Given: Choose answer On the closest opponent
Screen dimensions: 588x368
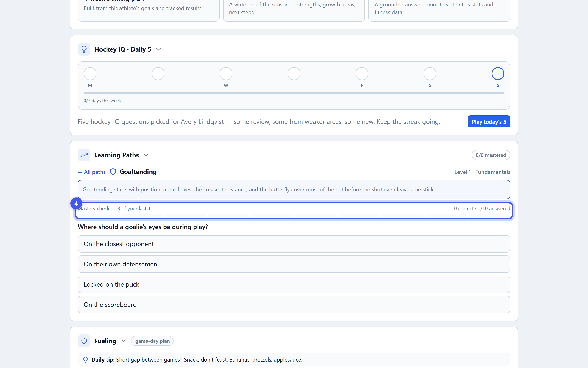Looking at the screenshot, I should click(x=294, y=244).
